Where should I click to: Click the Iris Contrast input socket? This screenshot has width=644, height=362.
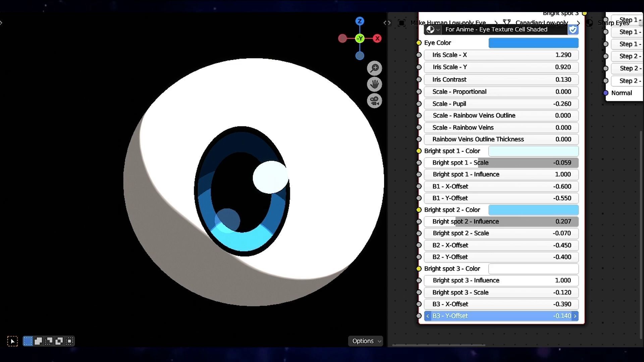point(419,79)
